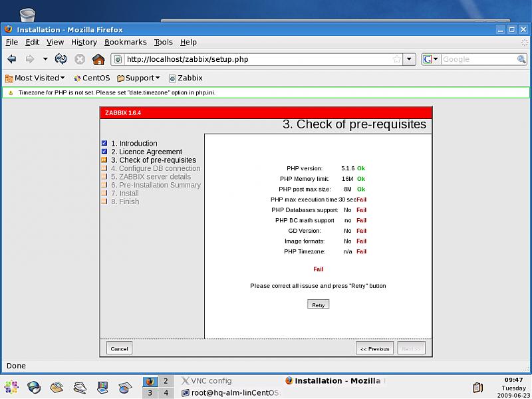532x399 pixels.
Task: Click 'PHP max execution time:' label
Action: click(305, 199)
